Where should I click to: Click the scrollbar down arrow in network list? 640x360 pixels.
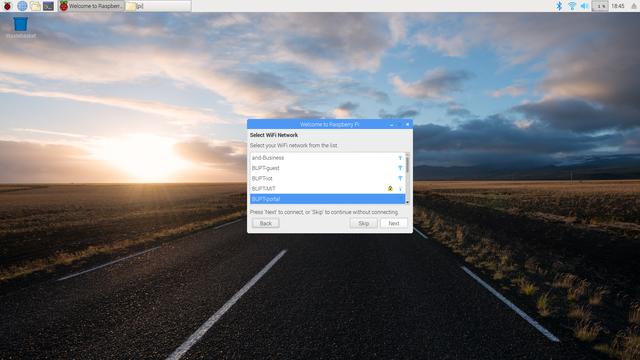407,202
